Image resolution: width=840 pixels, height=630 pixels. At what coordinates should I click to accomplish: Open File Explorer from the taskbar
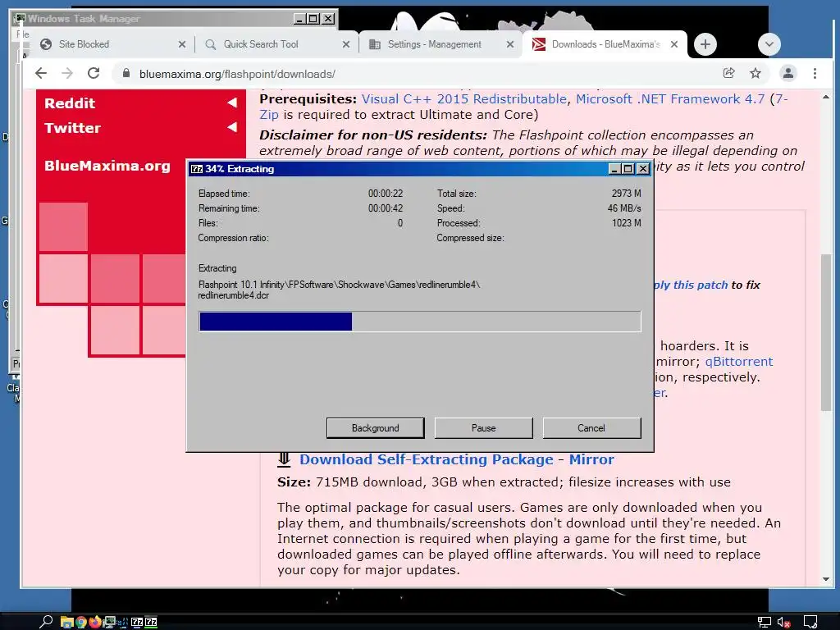(66, 622)
